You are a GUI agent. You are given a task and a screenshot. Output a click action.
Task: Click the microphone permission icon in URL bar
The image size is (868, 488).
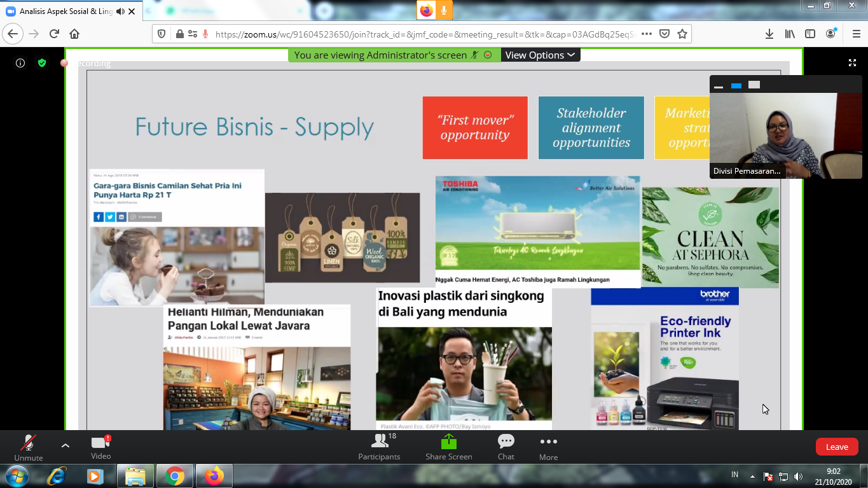[x=205, y=34]
